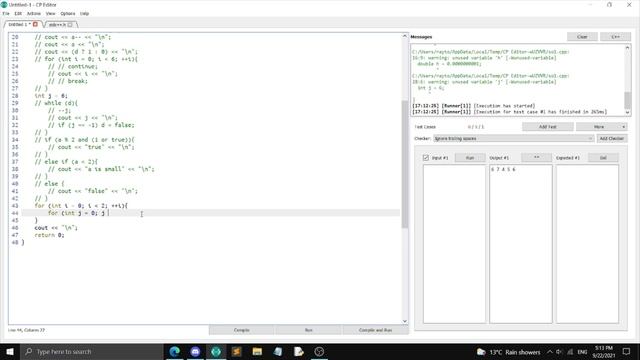Image resolution: width=640 pixels, height=360 pixels.
Task: Open OBS Studio from the taskbar
Action: click(x=319, y=351)
